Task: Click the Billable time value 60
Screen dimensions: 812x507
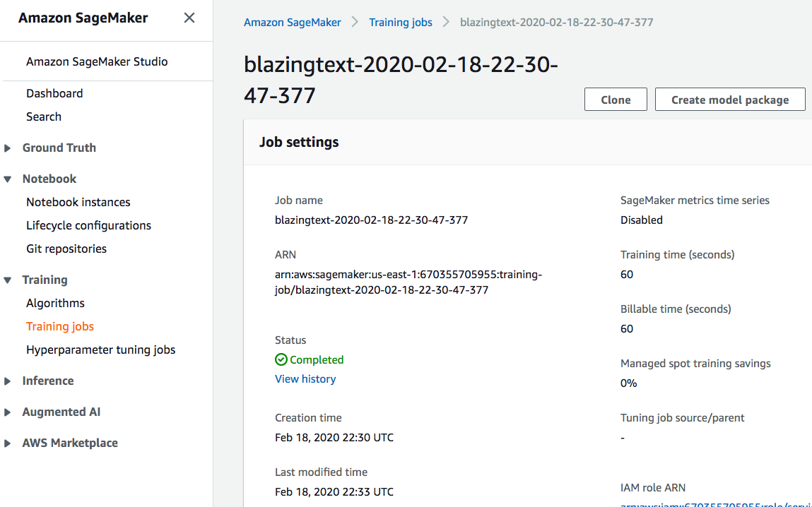Action: click(x=627, y=328)
